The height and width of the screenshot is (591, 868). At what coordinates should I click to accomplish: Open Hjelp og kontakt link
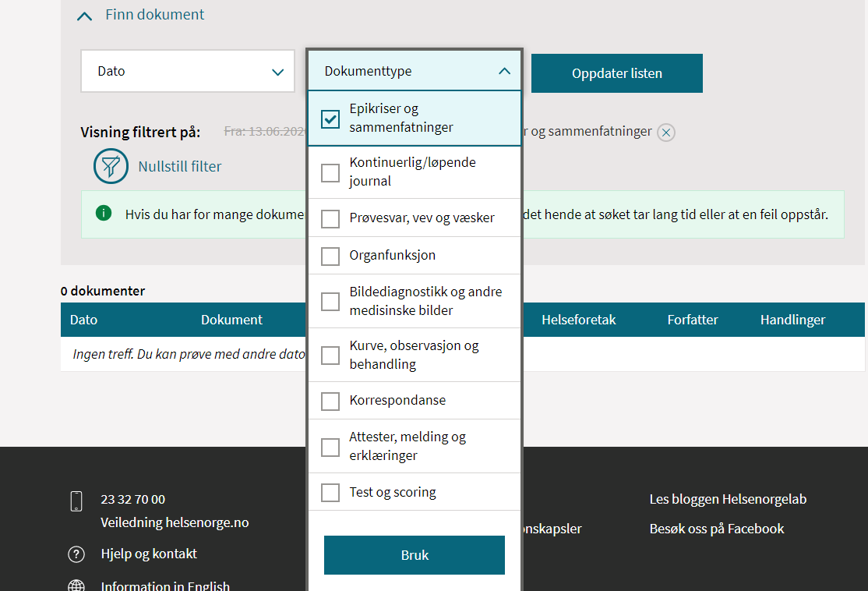tap(149, 554)
